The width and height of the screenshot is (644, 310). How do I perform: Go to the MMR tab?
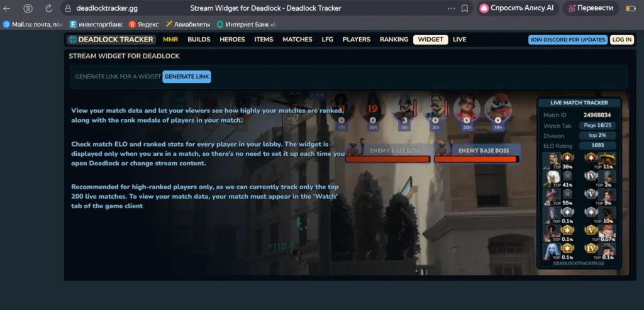tap(170, 40)
